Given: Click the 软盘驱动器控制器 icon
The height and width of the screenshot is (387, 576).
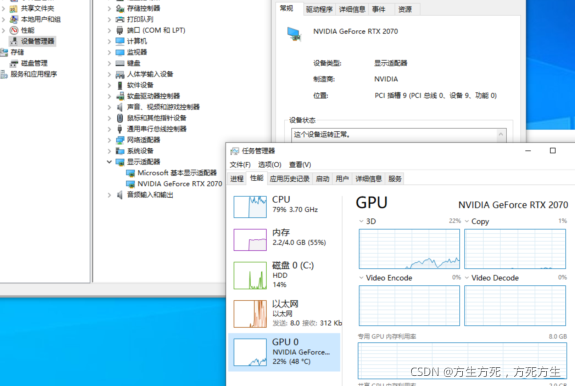Looking at the screenshot, I should [x=120, y=96].
